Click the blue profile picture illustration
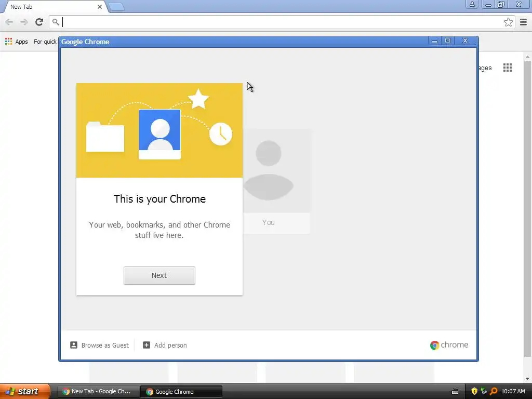 click(160, 134)
